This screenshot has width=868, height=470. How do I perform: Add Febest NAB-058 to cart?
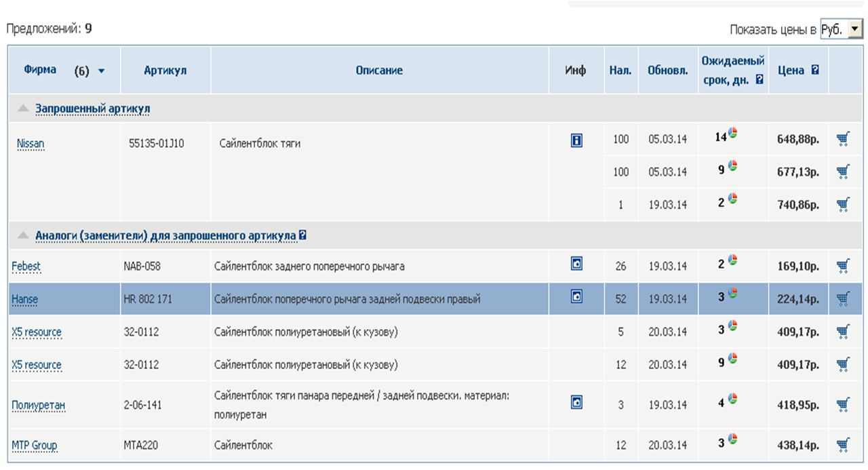click(x=843, y=265)
